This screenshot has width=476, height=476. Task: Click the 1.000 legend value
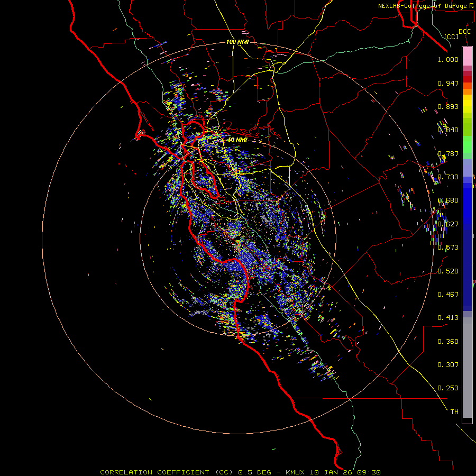[448, 59]
